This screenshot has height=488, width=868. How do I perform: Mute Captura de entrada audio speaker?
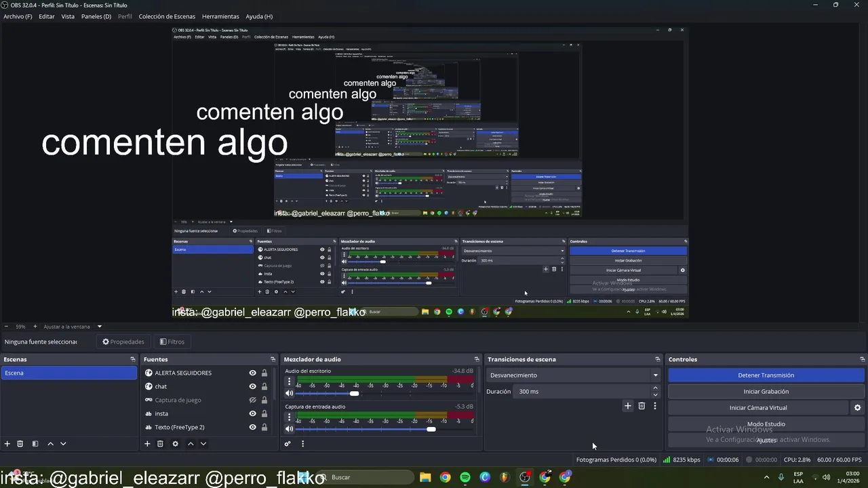289,429
